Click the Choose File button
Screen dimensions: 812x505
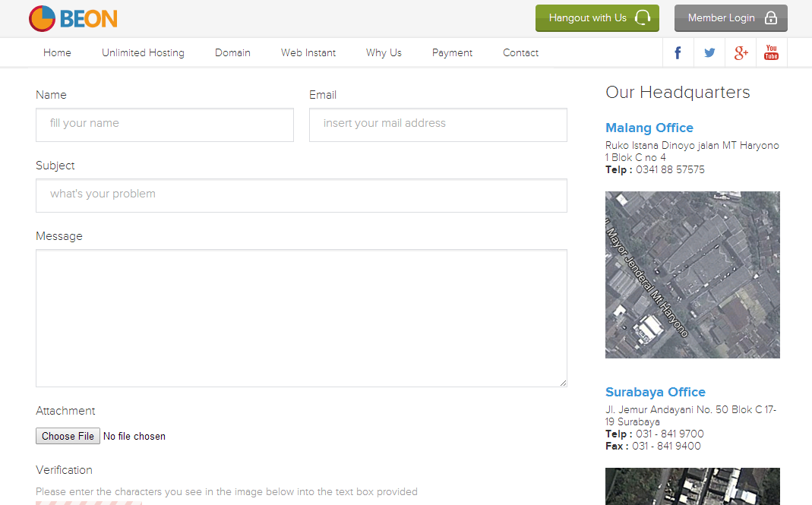(68, 436)
